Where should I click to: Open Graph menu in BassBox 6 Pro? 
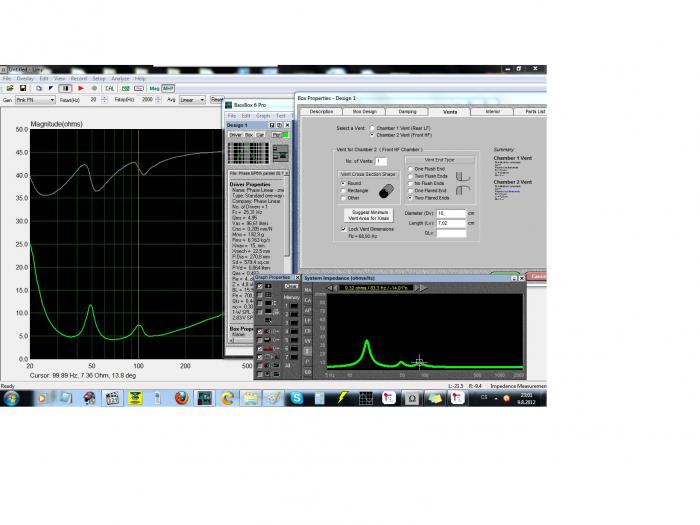coord(263,116)
